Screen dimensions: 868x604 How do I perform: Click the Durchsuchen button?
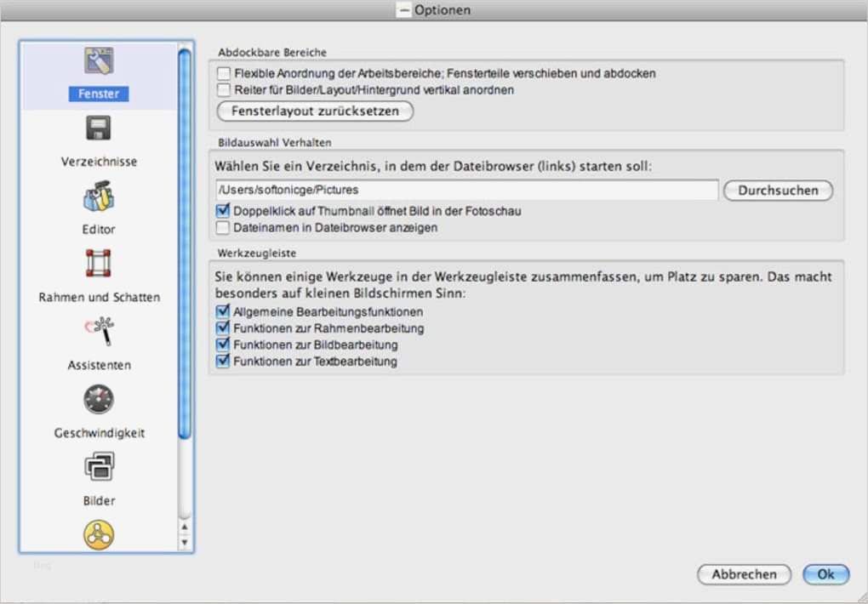[x=777, y=191]
